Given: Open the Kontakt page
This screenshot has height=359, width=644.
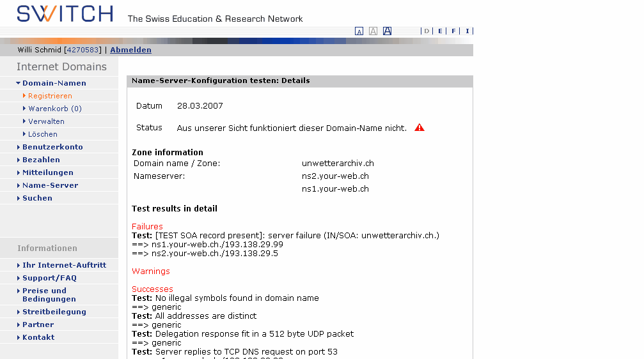Looking at the screenshot, I should click(38, 337).
